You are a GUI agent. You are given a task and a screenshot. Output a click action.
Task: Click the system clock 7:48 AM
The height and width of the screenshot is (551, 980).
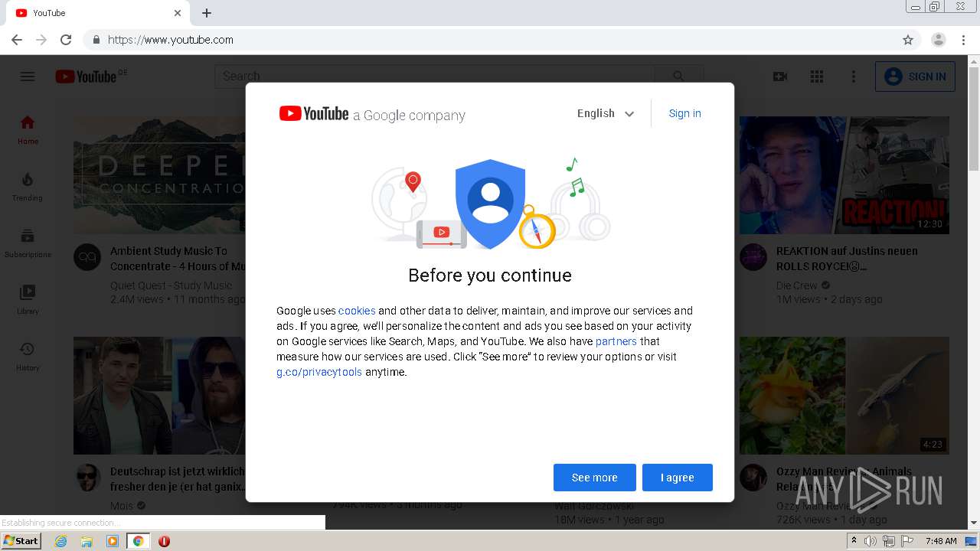click(941, 541)
